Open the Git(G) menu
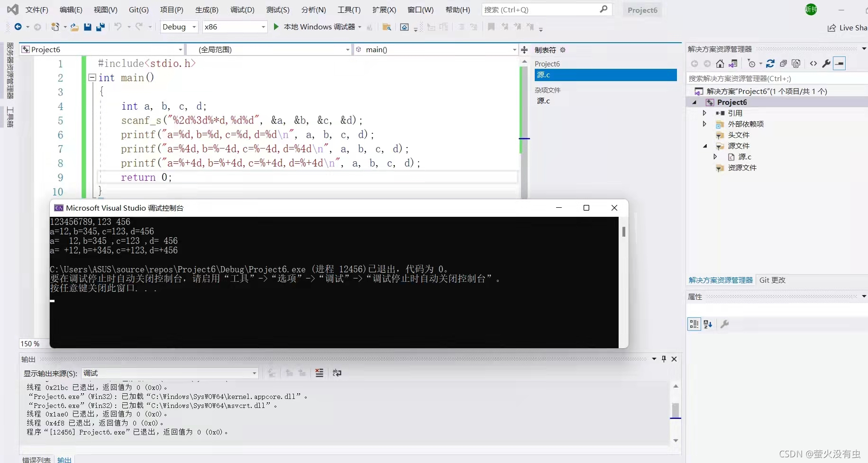The height and width of the screenshot is (463, 868). tap(138, 10)
